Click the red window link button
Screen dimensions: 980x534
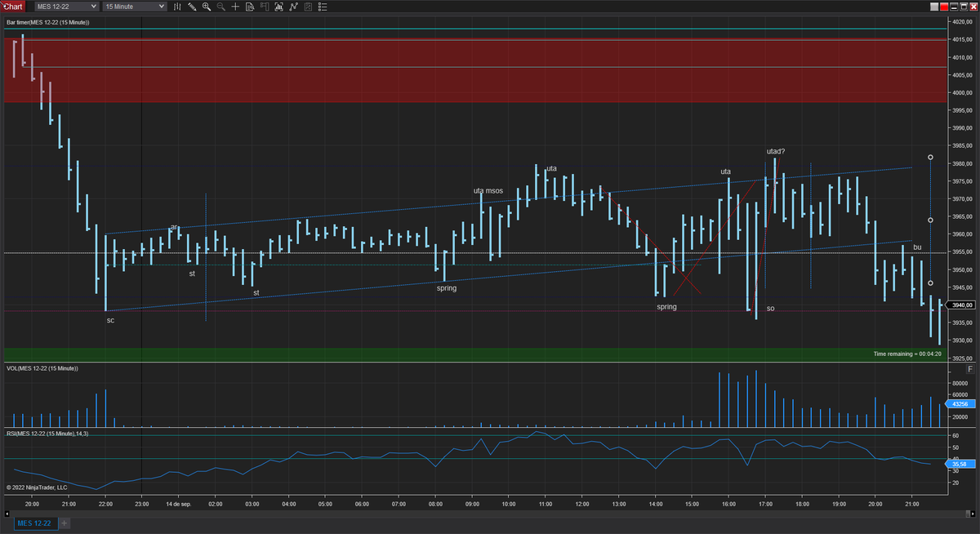point(944,7)
